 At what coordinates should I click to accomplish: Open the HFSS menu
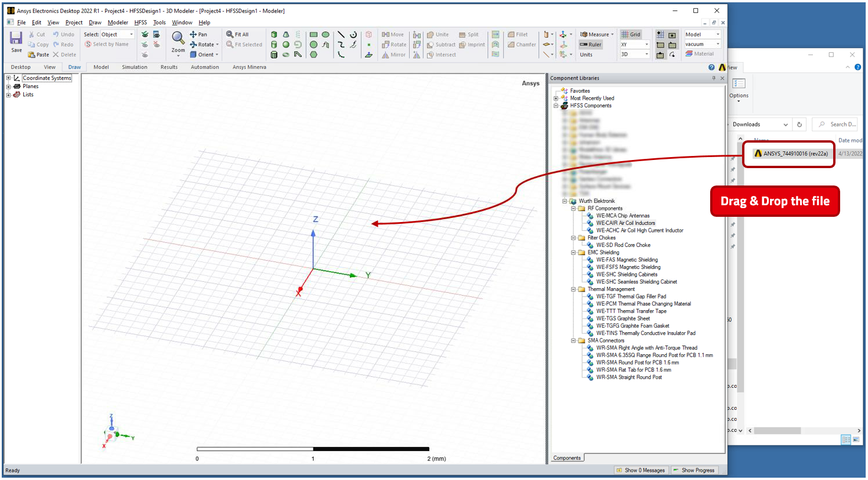coord(140,22)
